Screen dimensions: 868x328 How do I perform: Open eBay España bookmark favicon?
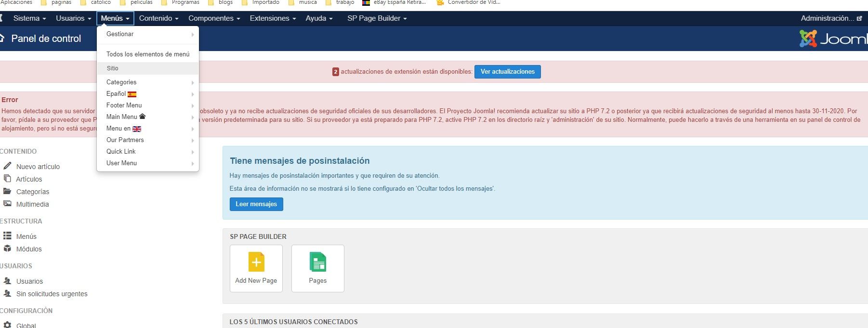(x=366, y=2)
